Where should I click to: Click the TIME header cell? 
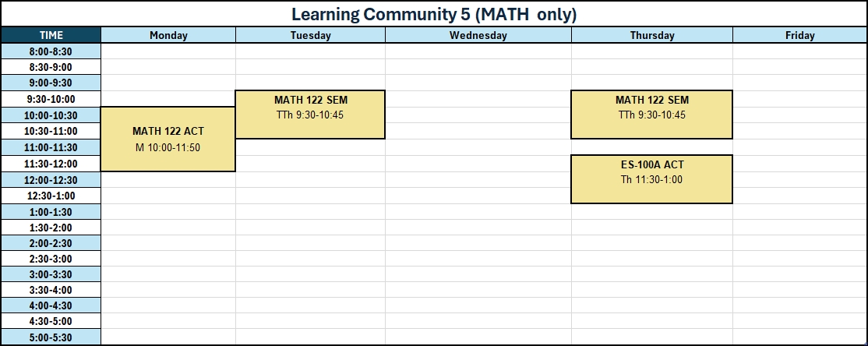click(51, 35)
